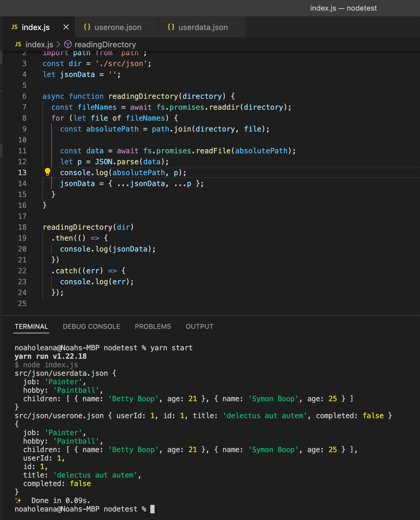420x520 pixels.
Task: Expand the breadcrumb chevron after index.js
Action: click(59, 45)
